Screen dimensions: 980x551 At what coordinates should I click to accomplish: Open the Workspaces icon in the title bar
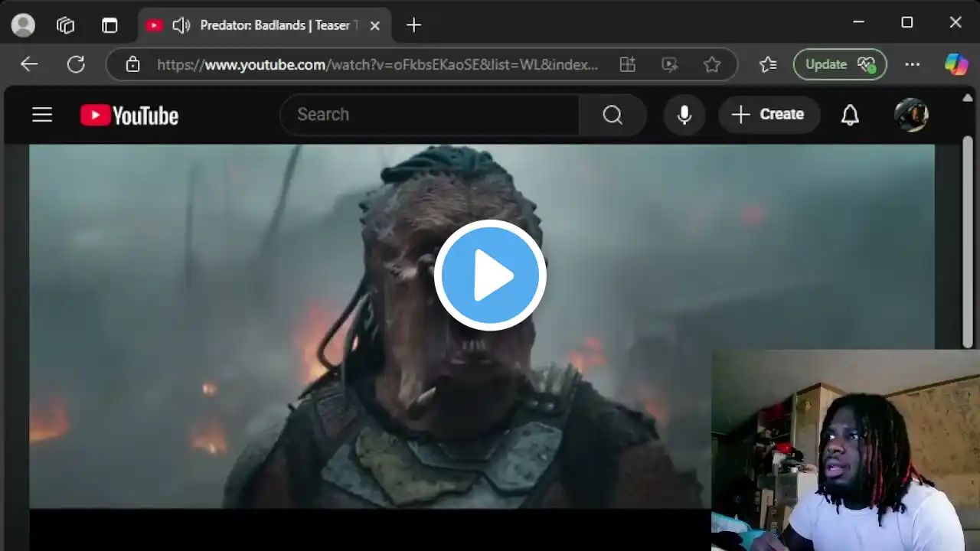click(x=66, y=25)
